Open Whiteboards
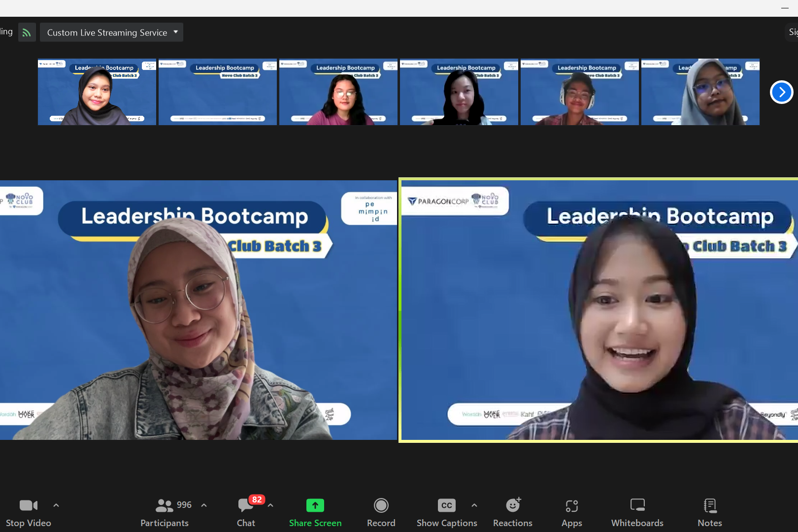 [x=637, y=512]
